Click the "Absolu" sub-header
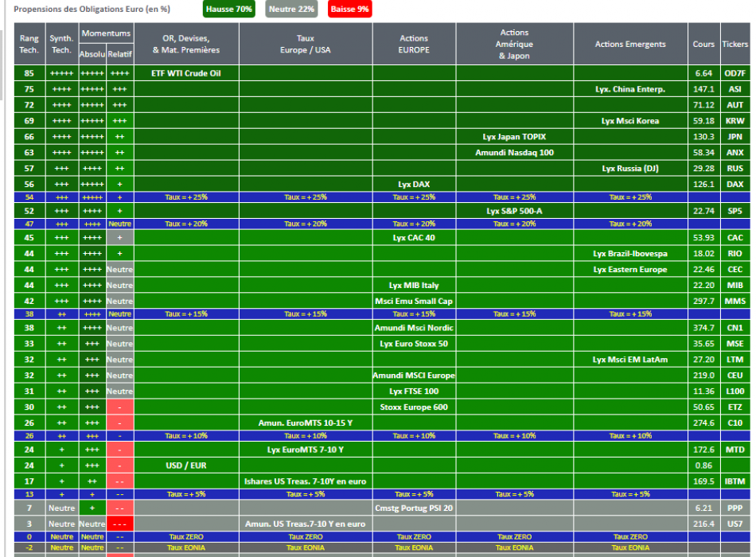This screenshot has width=756, height=557. click(92, 54)
